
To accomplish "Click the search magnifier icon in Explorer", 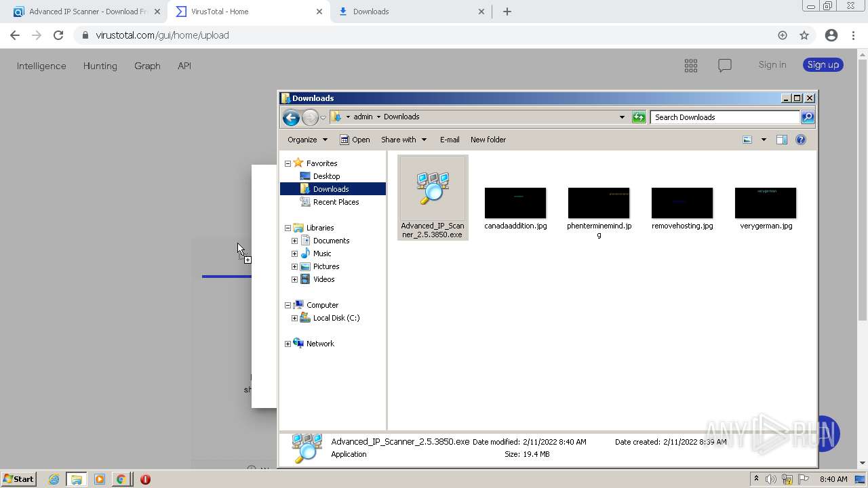I will pyautogui.click(x=807, y=117).
